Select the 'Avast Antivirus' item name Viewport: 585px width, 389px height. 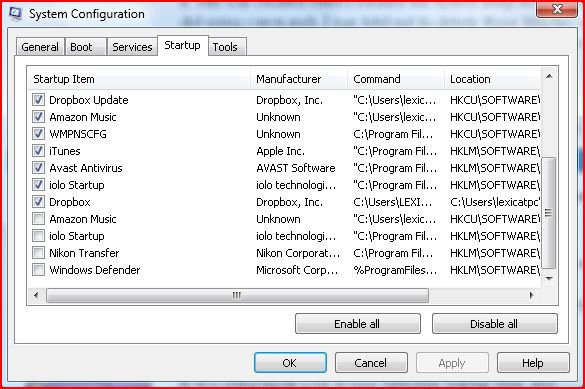pyautogui.click(x=86, y=168)
